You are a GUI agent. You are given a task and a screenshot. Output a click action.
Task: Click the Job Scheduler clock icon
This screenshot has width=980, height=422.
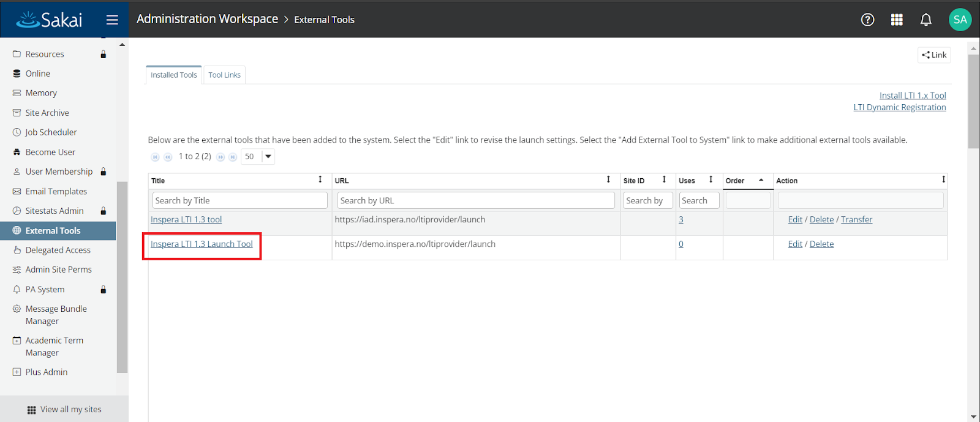click(17, 132)
